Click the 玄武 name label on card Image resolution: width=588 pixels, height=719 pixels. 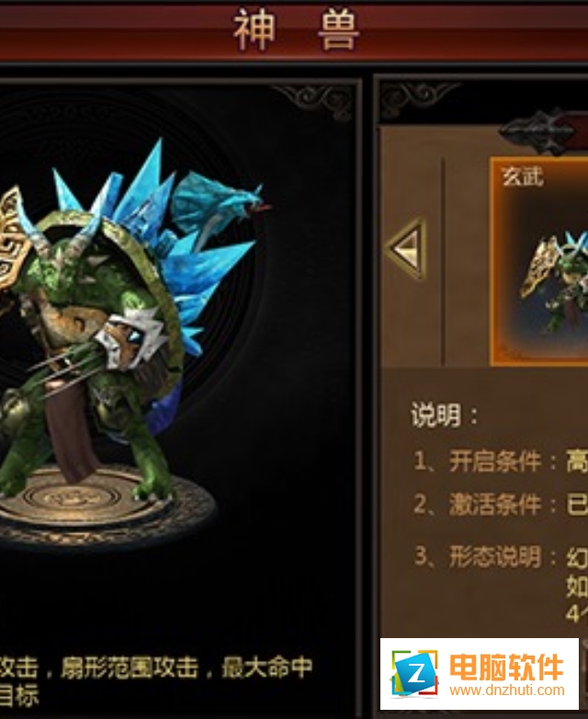(x=523, y=177)
